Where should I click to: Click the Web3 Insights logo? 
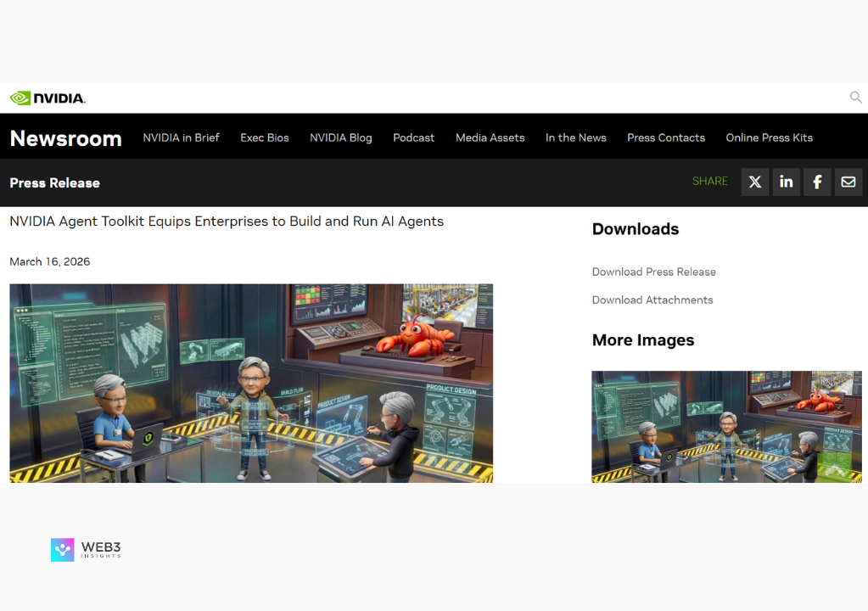pyautogui.click(x=86, y=550)
